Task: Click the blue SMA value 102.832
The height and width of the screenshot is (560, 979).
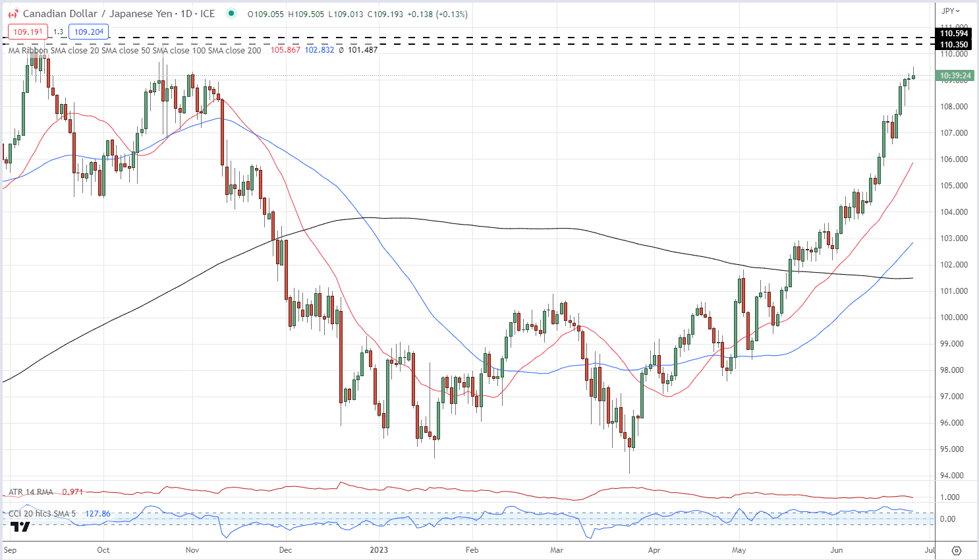Action: point(319,50)
